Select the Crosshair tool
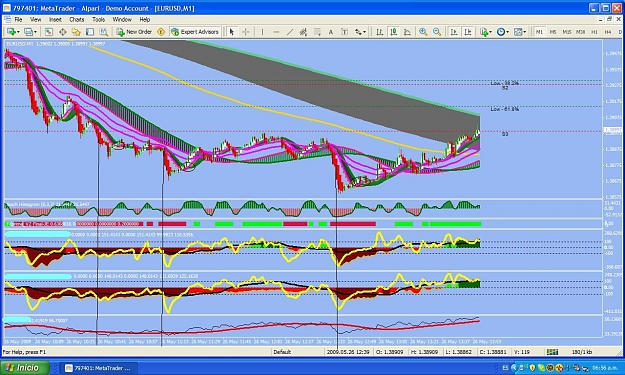Image resolution: width=625 pixels, height=375 pixels. pyautogui.click(x=246, y=32)
